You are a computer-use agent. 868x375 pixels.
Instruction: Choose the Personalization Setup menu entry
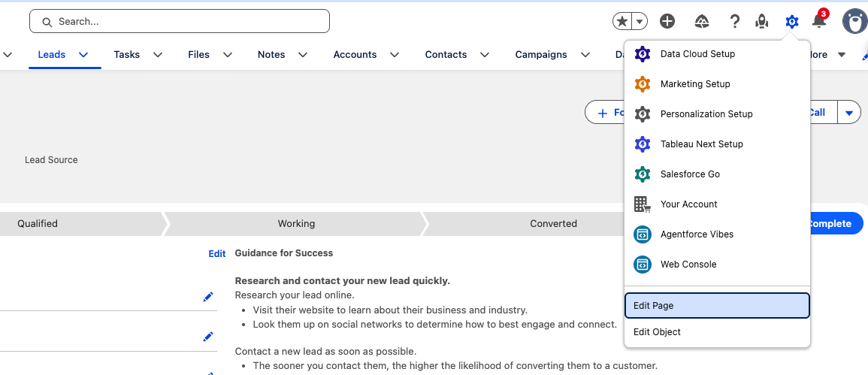point(717,114)
